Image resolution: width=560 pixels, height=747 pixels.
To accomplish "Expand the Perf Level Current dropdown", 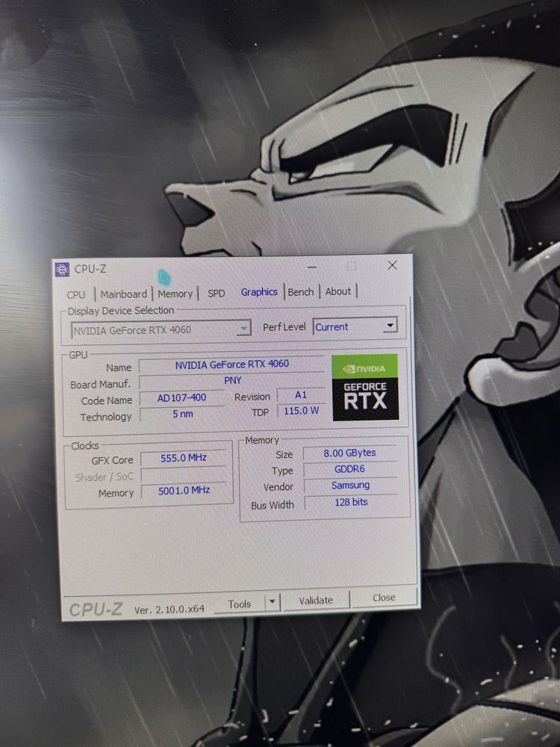I will pos(355,326).
